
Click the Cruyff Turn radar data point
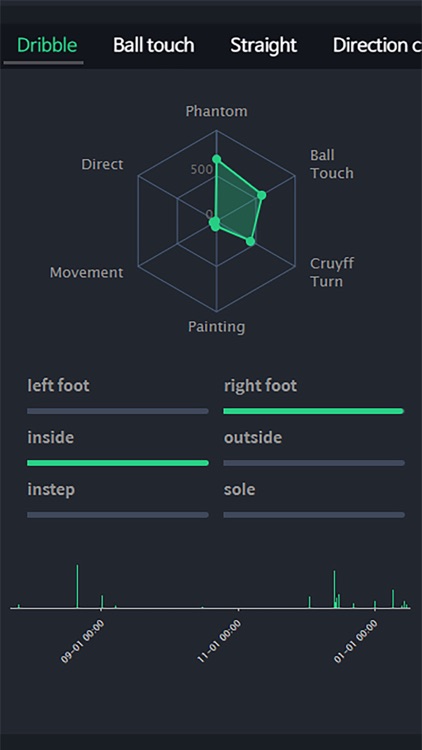pos(250,241)
